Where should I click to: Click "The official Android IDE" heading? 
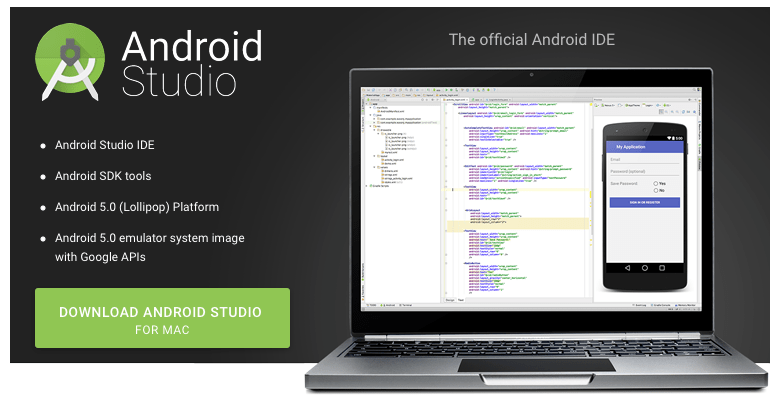tap(532, 40)
